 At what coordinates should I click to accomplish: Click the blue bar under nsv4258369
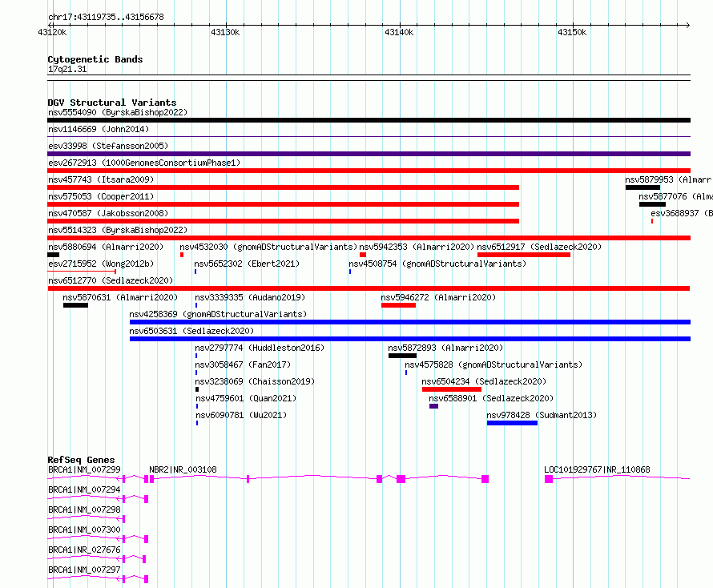[x=410, y=322]
